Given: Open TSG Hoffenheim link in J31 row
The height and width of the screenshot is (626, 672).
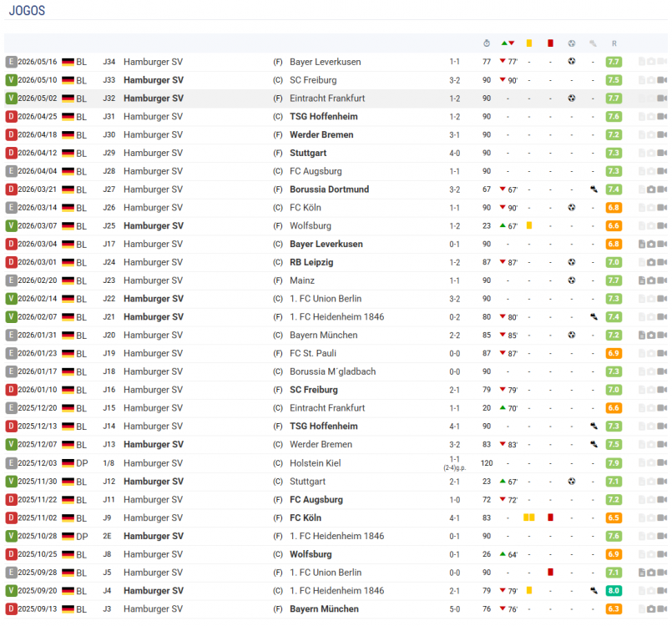Looking at the screenshot, I should click(324, 117).
